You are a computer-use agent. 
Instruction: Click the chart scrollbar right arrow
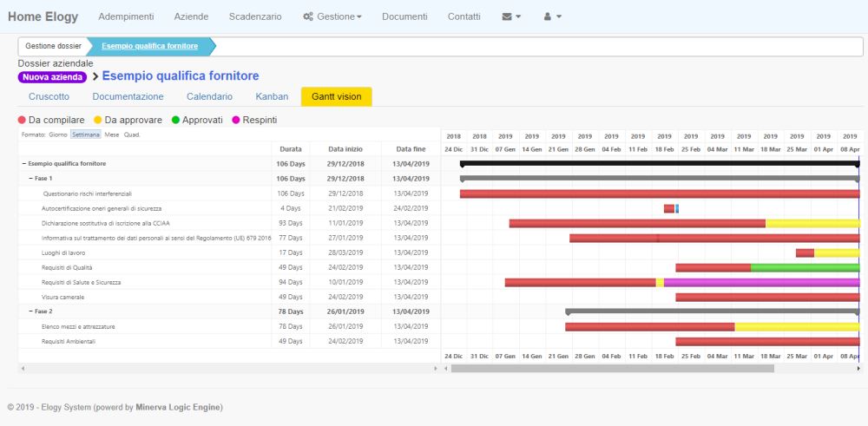[x=858, y=369]
